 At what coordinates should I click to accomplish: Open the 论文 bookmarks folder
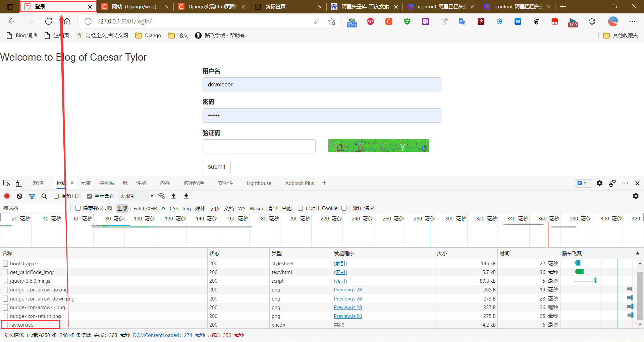pos(178,36)
